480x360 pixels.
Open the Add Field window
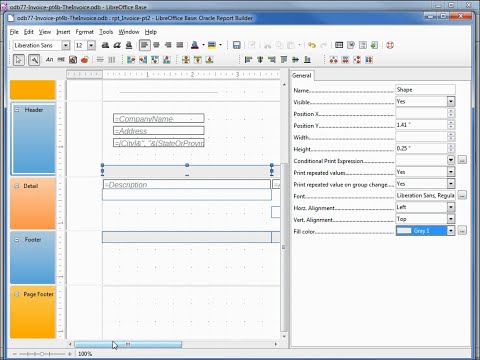339,45
